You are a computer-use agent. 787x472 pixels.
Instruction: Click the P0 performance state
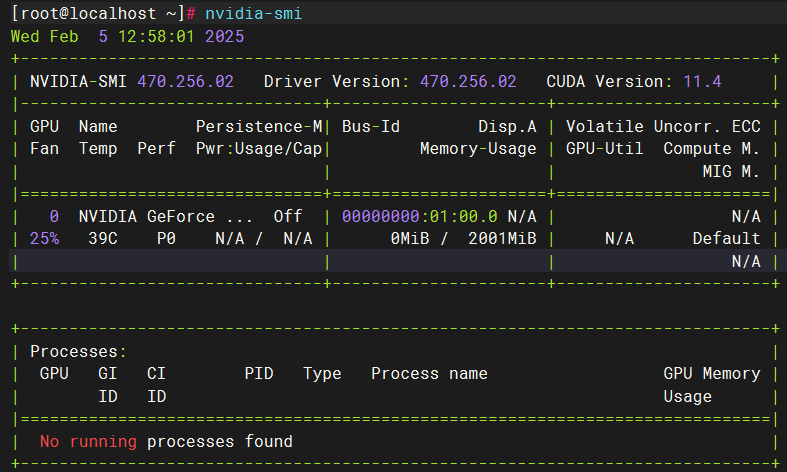coord(166,239)
